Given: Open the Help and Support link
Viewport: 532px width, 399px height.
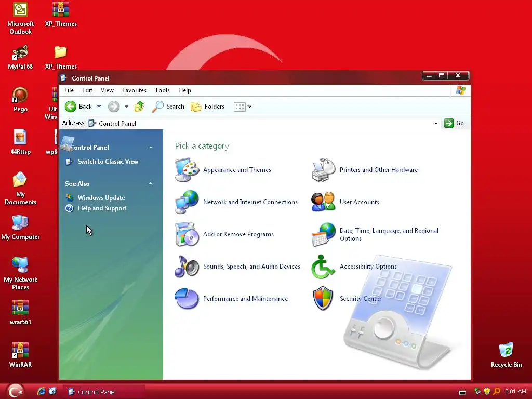Looking at the screenshot, I should pos(102,208).
